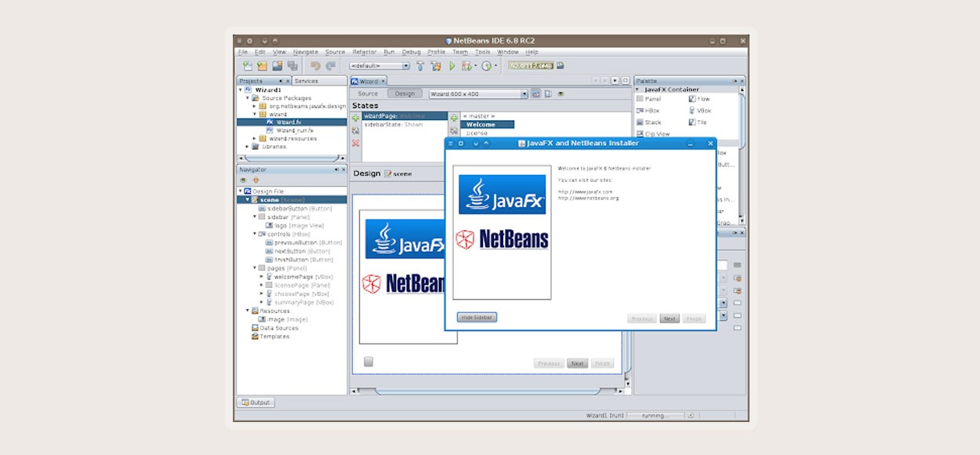Image resolution: width=980 pixels, height=455 pixels.
Task: Select Data Sources in the Navigator
Action: [x=274, y=328]
